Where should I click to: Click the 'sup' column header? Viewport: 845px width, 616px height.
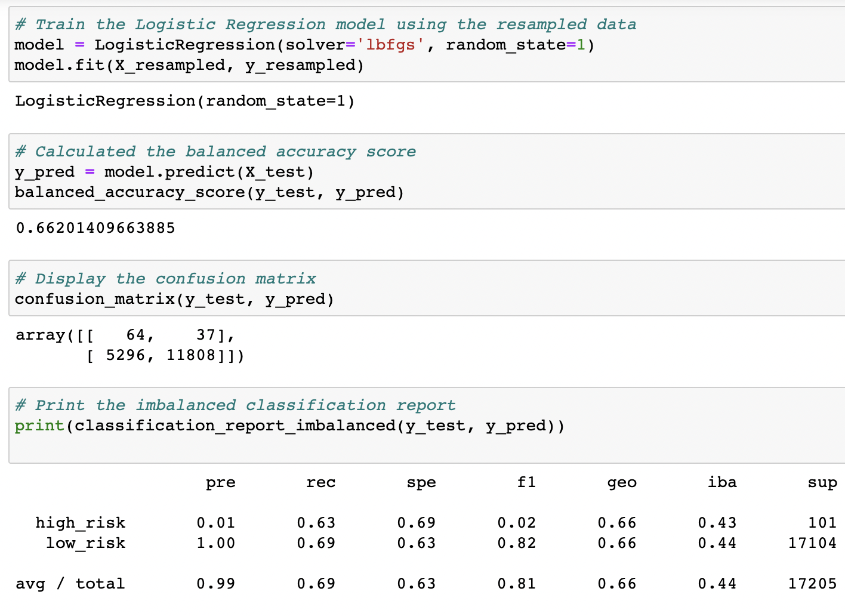pos(822,483)
